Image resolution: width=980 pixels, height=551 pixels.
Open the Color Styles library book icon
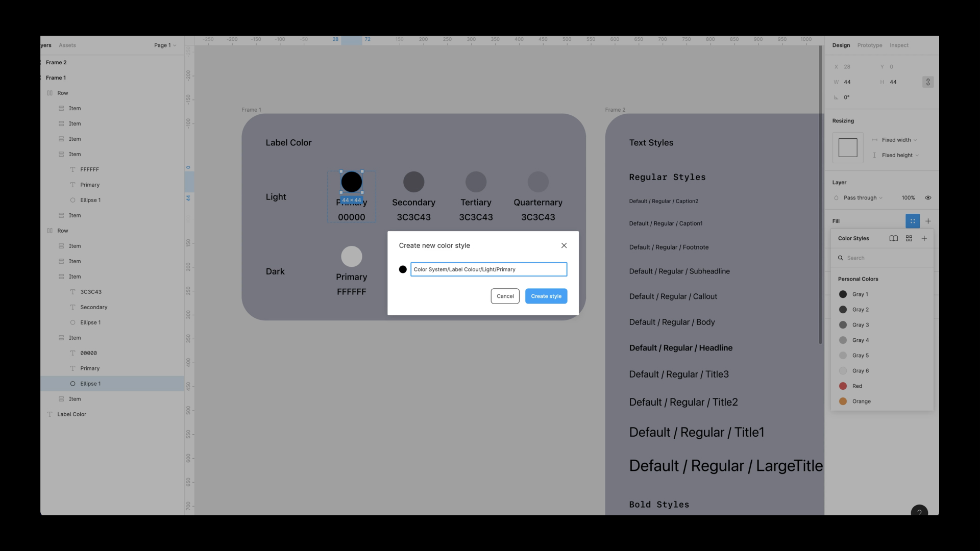point(893,238)
